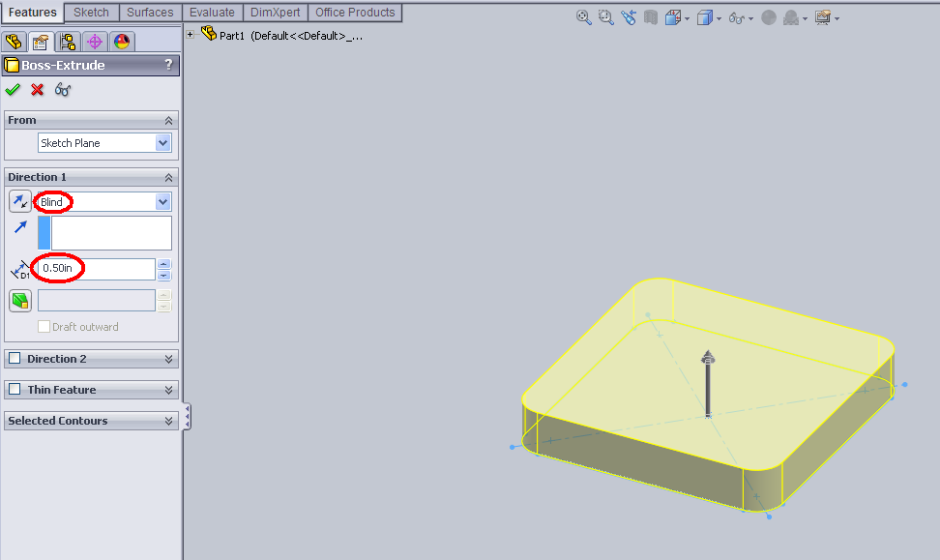Click the Edit Appearance sphere icon

point(769,18)
